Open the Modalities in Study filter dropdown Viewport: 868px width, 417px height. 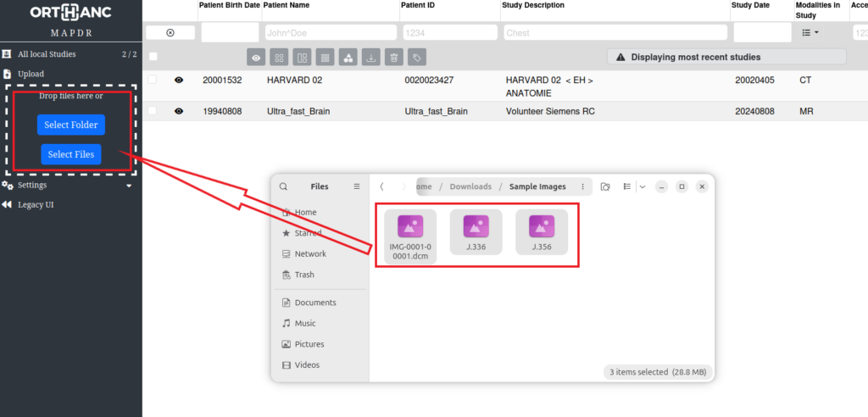pyautogui.click(x=810, y=33)
